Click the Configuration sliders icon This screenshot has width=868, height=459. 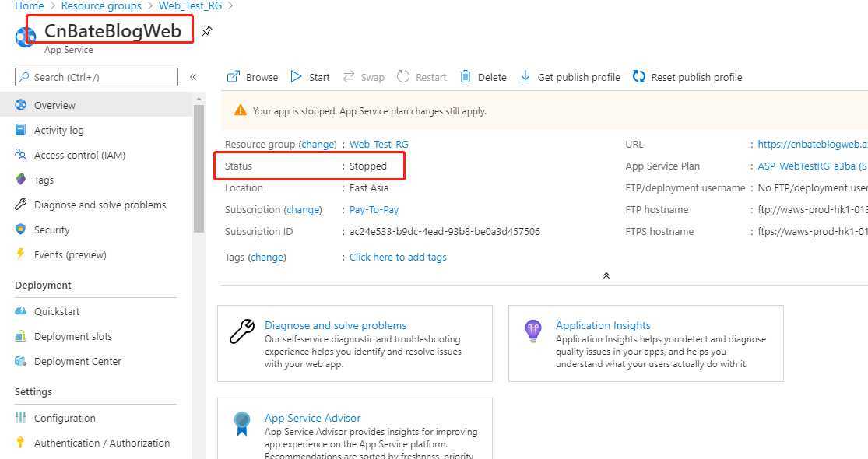[20, 418]
